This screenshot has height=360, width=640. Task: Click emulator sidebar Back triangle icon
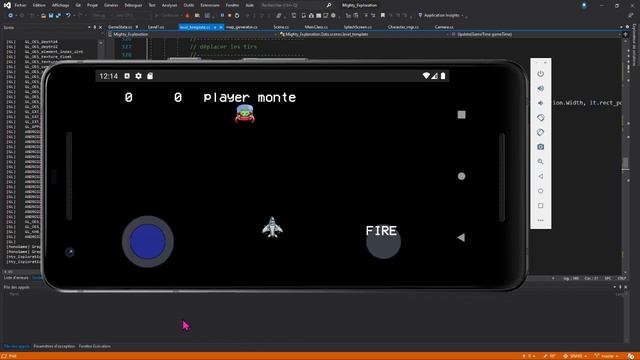point(540,176)
